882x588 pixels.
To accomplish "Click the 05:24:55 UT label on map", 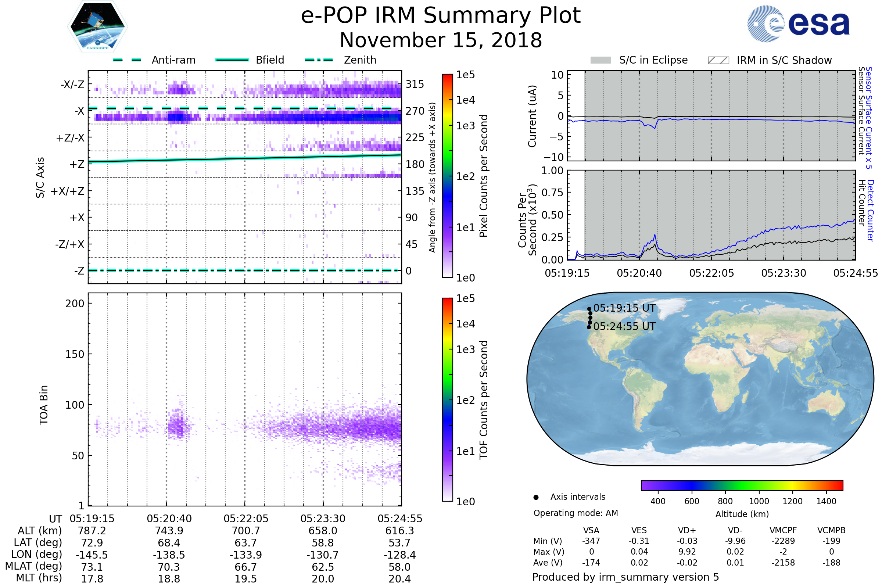I will coord(624,327).
